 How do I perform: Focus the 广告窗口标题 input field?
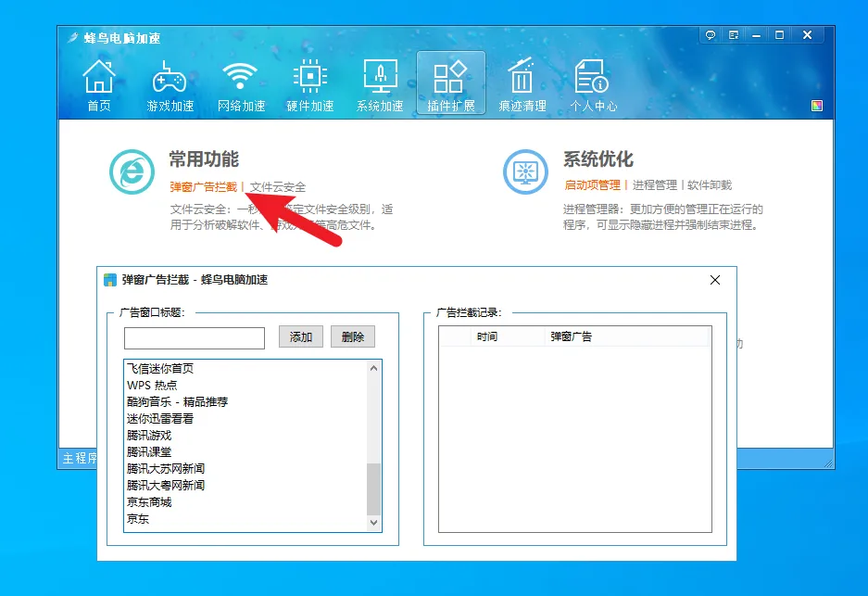[195, 338]
